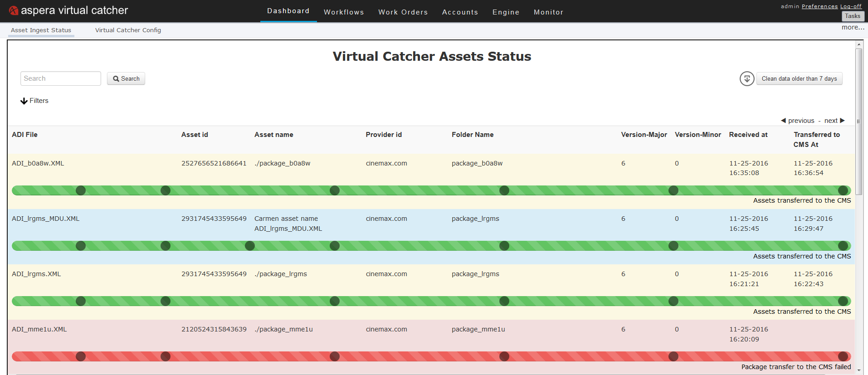Click the folder name package_mme1u
Viewport: 868px width, 375px height.
coord(478,329)
